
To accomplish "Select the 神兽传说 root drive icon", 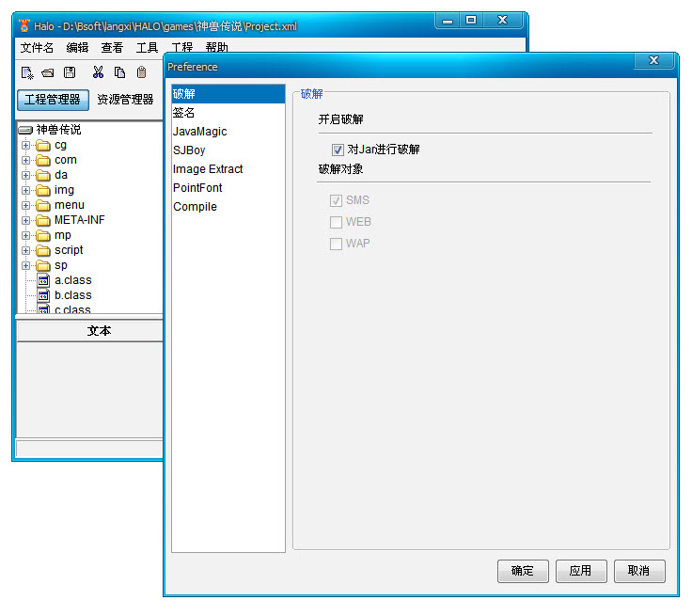I will 25,130.
